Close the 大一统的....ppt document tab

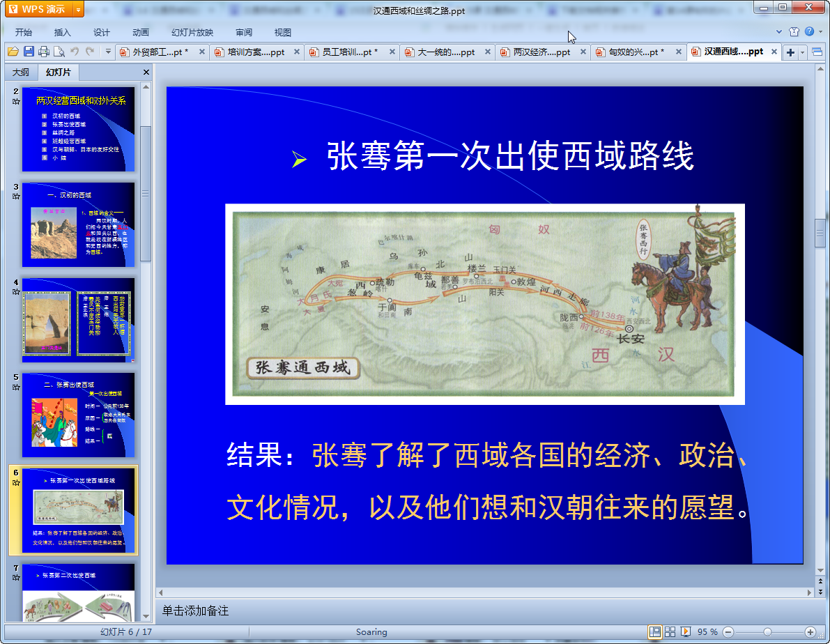(x=488, y=52)
